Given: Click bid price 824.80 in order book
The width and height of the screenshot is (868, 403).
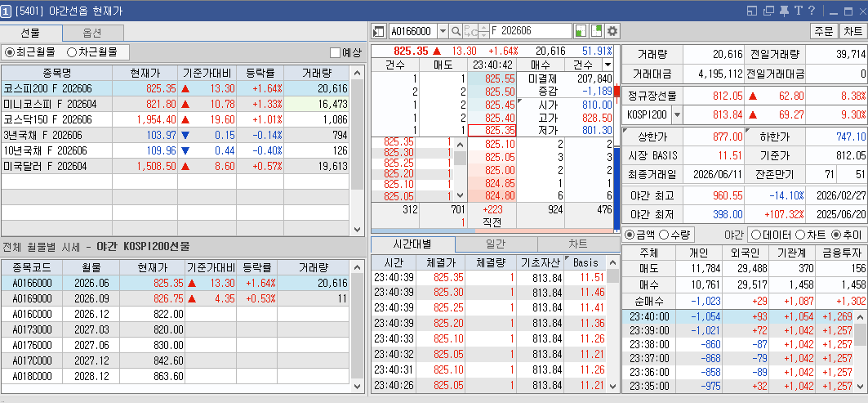Looking at the screenshot, I should [492, 195].
